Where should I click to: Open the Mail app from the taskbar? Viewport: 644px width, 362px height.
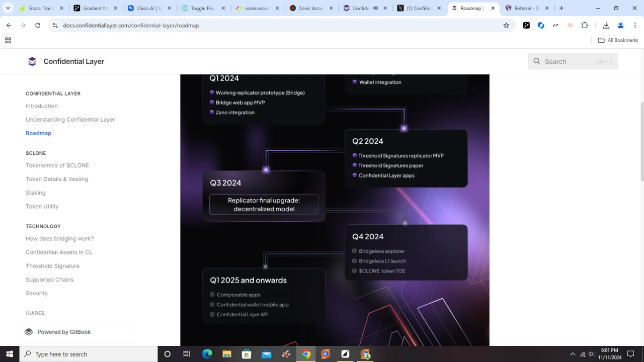pyautogui.click(x=266, y=354)
